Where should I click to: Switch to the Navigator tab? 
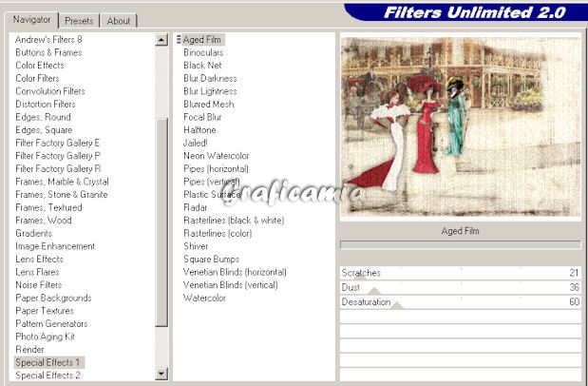[31, 20]
